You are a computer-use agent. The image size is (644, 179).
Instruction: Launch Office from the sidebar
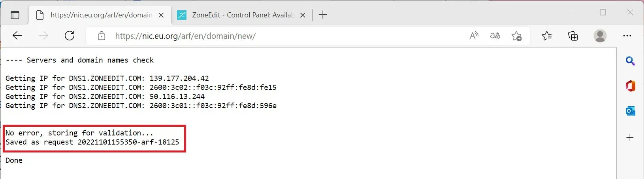click(630, 86)
